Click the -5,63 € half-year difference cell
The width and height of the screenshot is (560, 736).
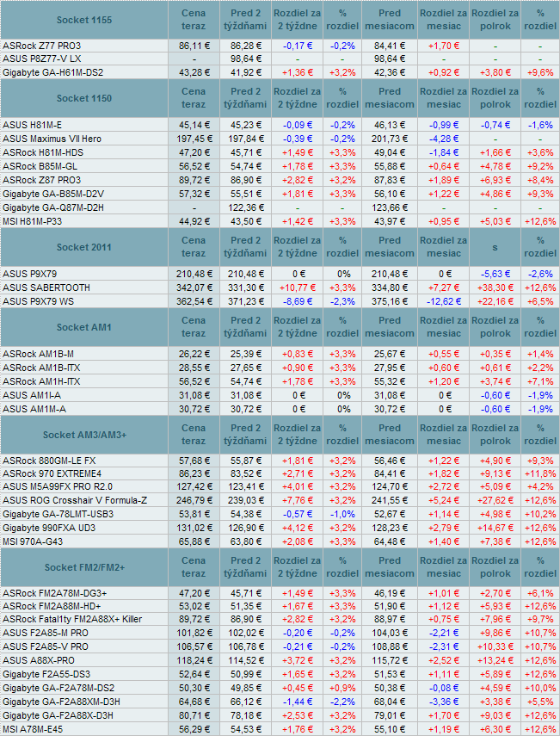pos(495,274)
